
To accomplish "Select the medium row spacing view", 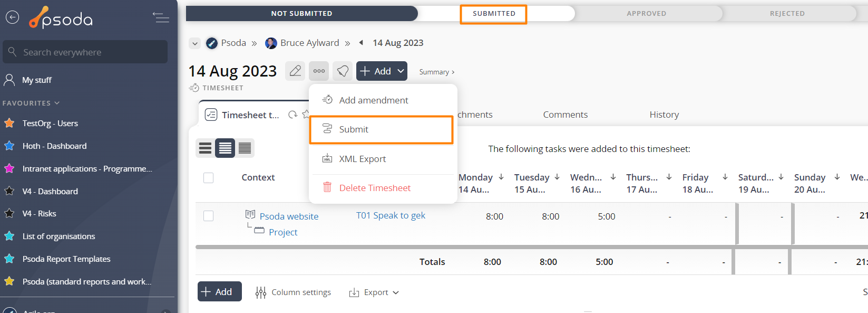I will (225, 148).
